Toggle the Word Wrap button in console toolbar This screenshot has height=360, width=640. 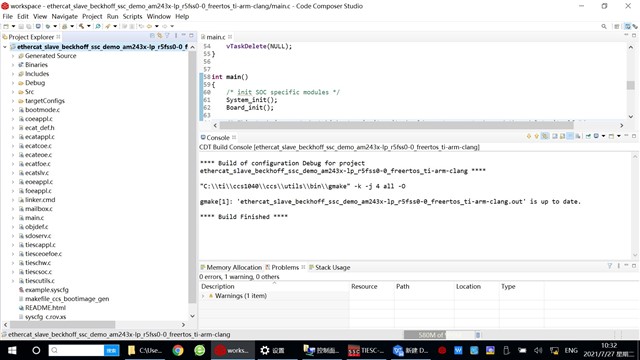pyautogui.click(x=578, y=136)
